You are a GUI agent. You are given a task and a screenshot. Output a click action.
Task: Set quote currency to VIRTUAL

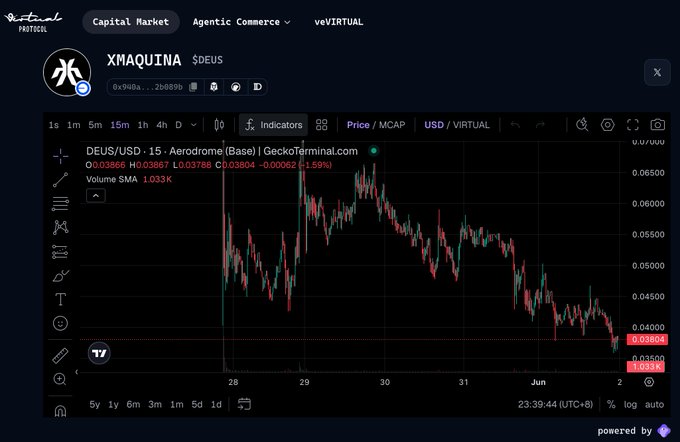click(x=471, y=125)
